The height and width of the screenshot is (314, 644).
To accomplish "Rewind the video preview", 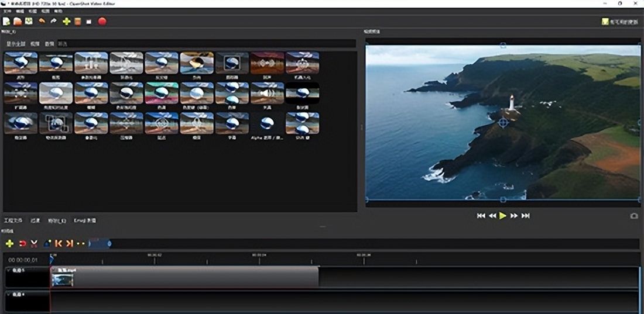I will click(x=492, y=216).
